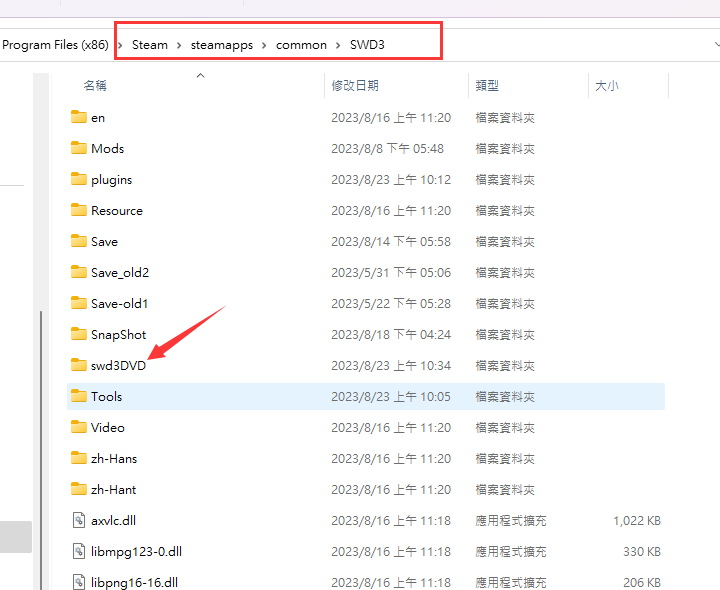This screenshot has width=720, height=590.
Task: Sort by 修改日期 column header
Action: pyautogui.click(x=355, y=85)
